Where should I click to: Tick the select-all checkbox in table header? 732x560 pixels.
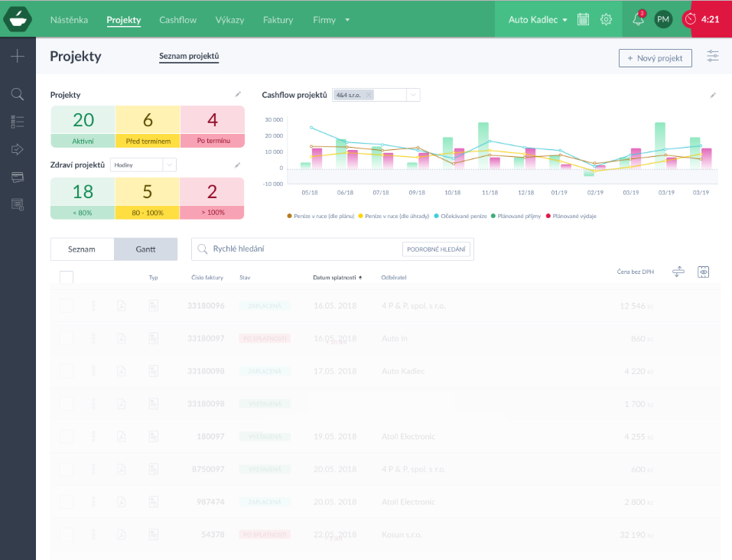coord(67,278)
